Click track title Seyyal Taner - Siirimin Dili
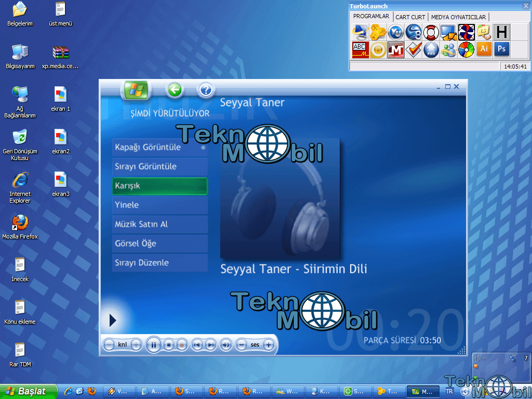The height and width of the screenshot is (399, 532). (x=294, y=269)
